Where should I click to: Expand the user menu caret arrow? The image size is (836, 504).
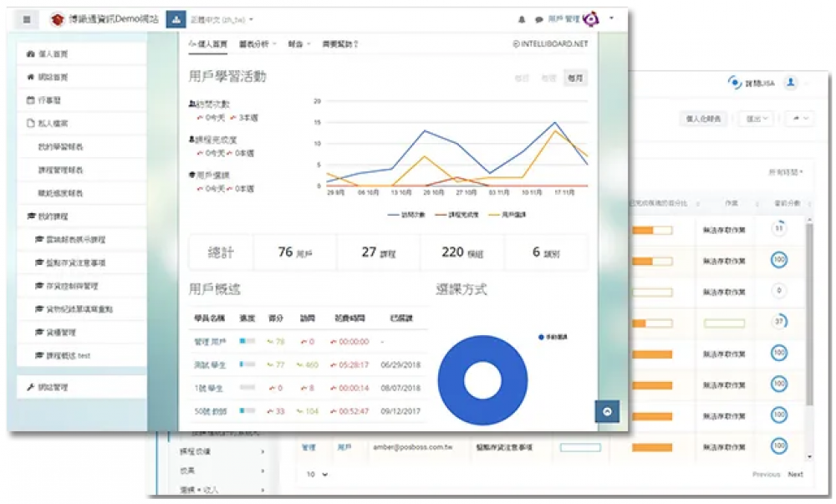pyautogui.click(x=612, y=18)
